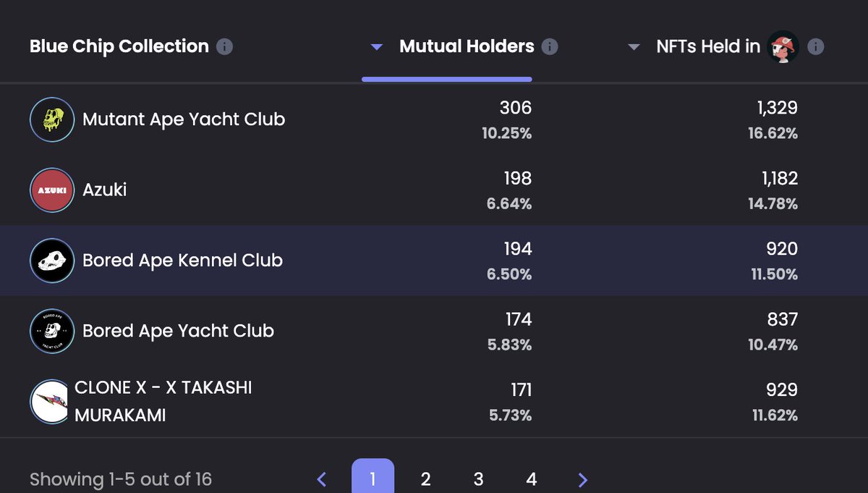Click the Mutant Ape Yacht Club logo icon

51,119
